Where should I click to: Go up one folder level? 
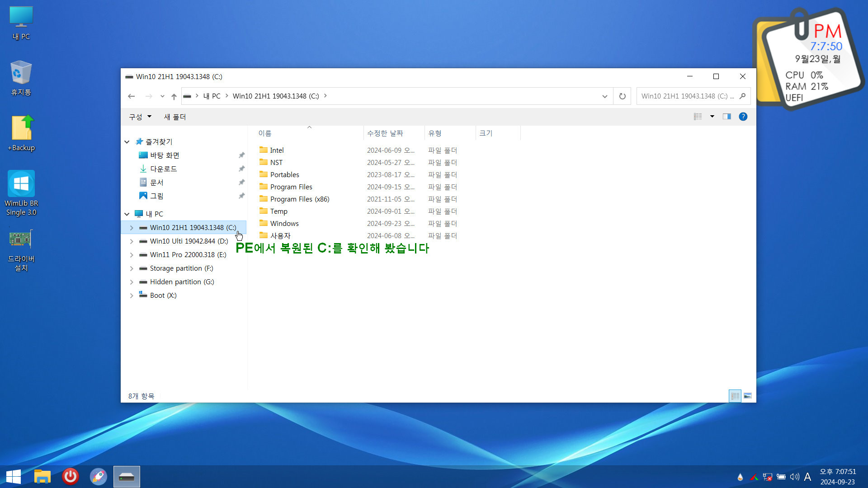[174, 96]
